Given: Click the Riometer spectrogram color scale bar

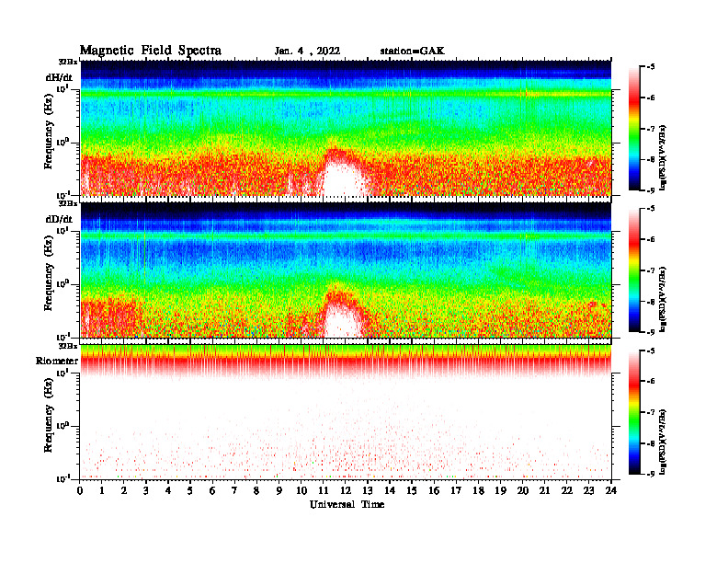Looking at the screenshot, I should (x=634, y=412).
